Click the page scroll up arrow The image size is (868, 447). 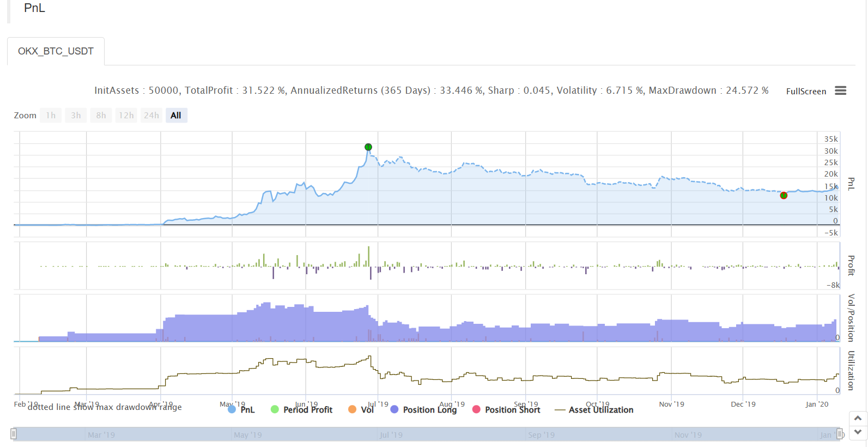point(858,419)
